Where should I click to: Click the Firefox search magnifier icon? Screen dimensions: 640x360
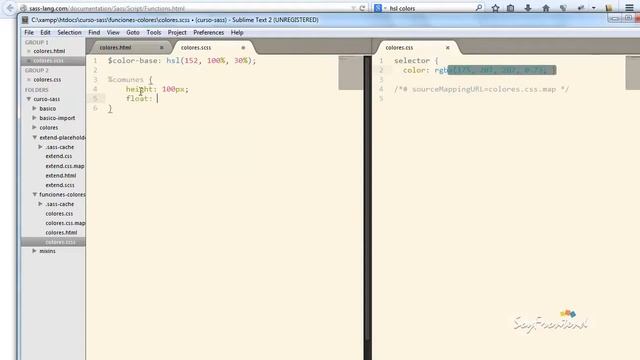[479, 8]
